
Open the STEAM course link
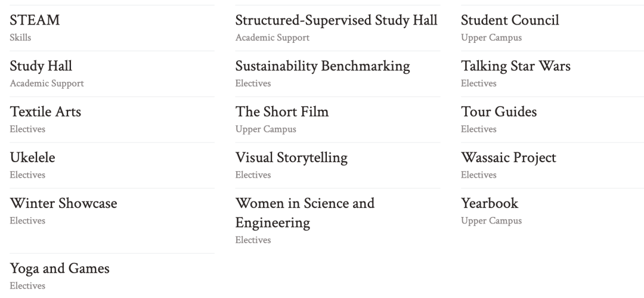(35, 20)
